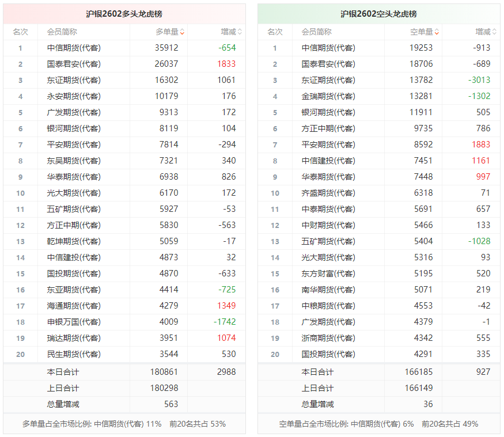This screenshot has height=437, width=504.
Task: Click rank 20 in short table
Action: [x=275, y=355]
